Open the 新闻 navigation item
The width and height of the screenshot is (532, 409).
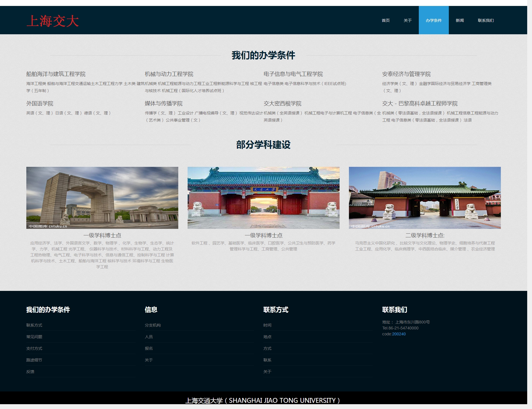pos(460,20)
